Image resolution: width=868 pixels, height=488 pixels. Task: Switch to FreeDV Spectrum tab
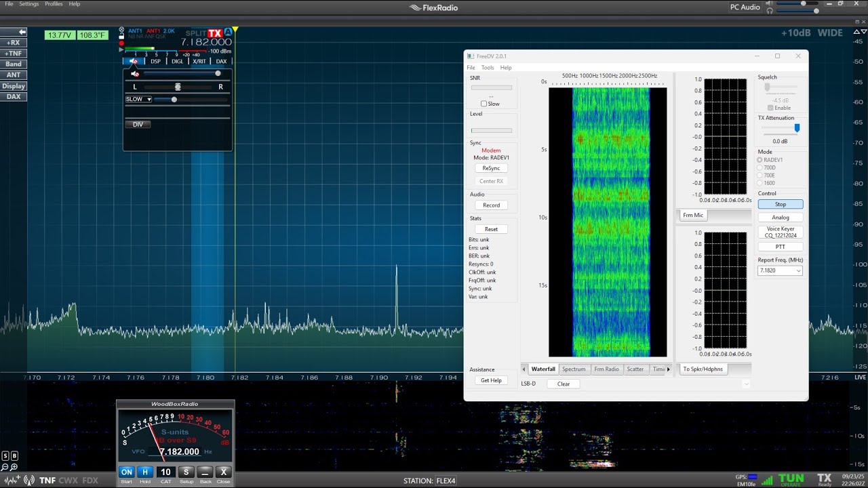(573, 369)
